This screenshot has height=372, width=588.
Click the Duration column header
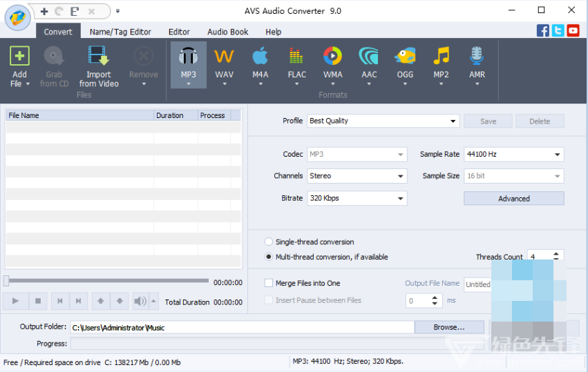pos(176,115)
